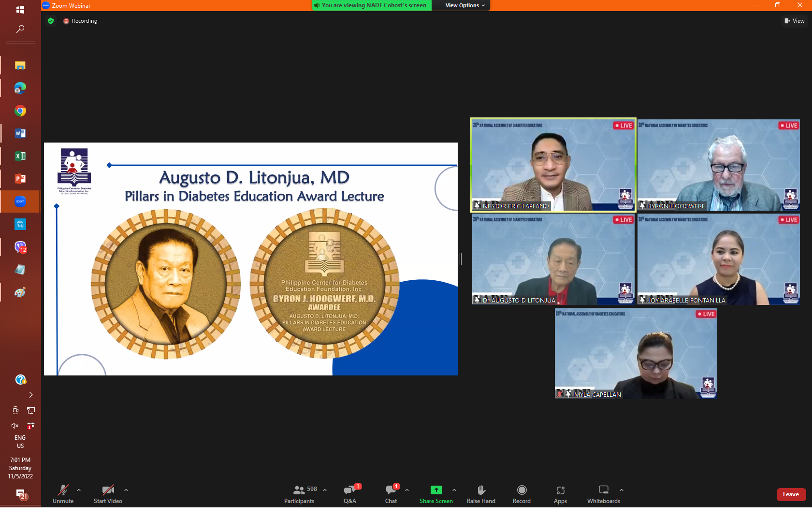Click the Raise Hand icon
812x518 pixels.
481,490
